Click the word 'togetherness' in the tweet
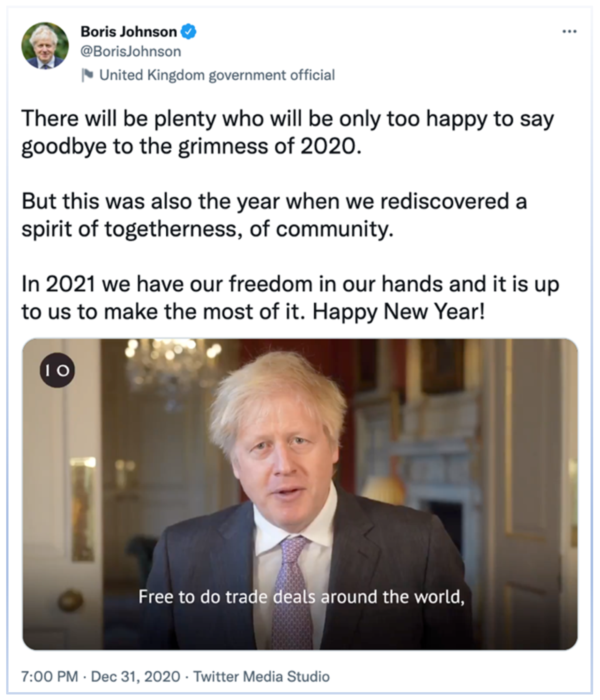600x700 pixels. (173, 229)
